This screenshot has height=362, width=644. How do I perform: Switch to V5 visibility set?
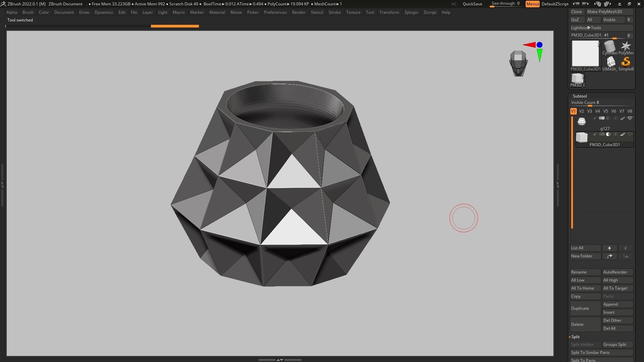pos(605,111)
